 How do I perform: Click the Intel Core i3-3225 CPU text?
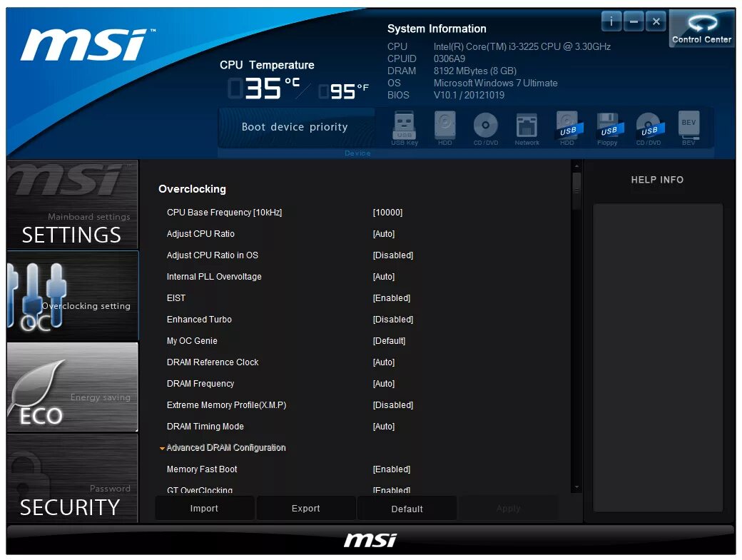point(522,46)
